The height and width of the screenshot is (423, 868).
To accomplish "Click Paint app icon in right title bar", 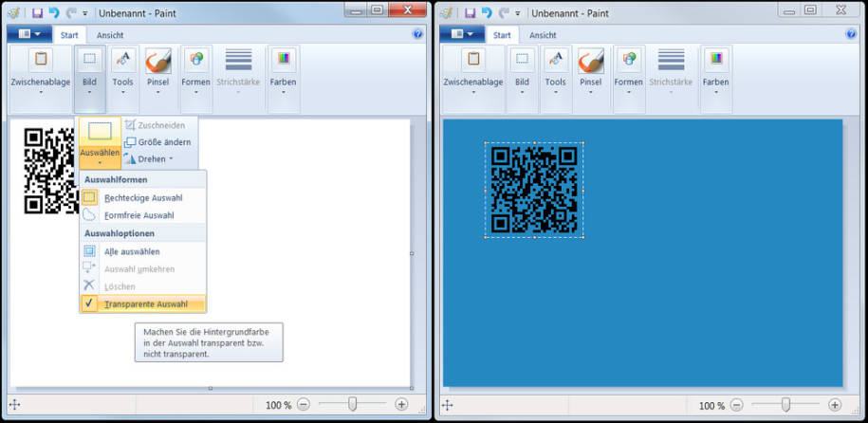I will point(447,12).
